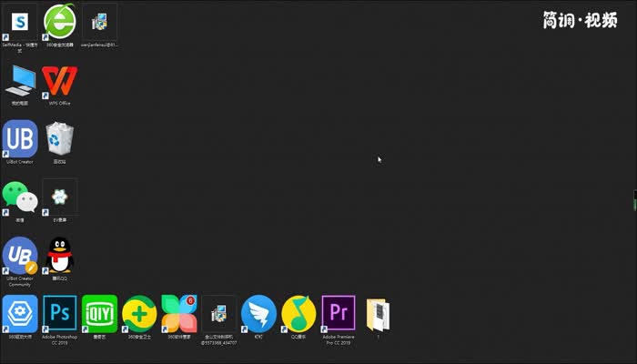This screenshot has height=364, width=637.
Task: Open the QQ Music icon
Action: (x=298, y=313)
